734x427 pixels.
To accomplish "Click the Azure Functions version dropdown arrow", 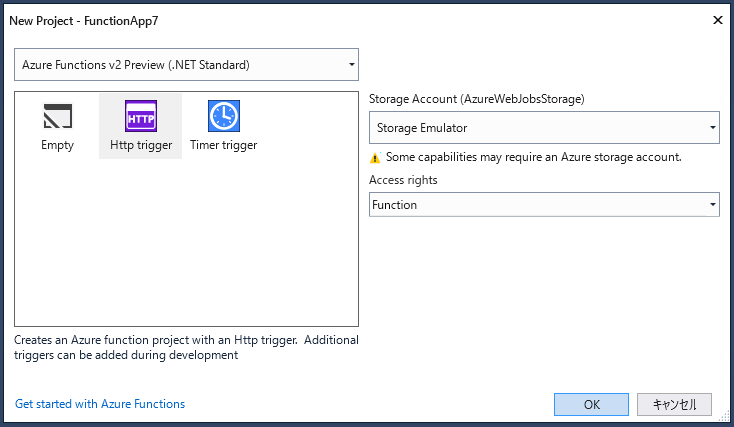I will (351, 66).
